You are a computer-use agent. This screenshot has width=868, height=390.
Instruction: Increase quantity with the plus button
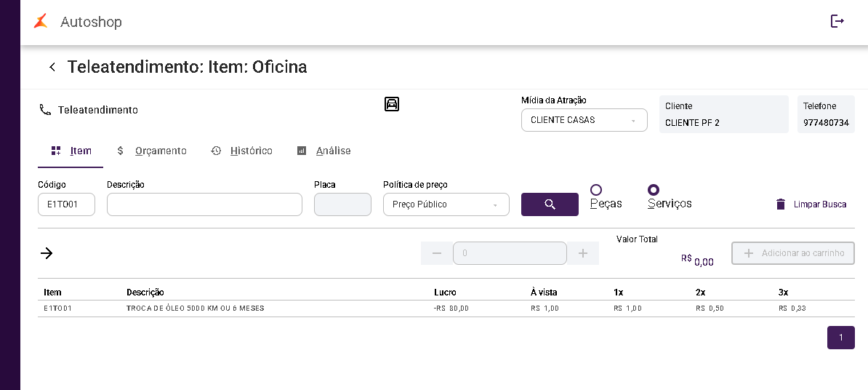click(x=583, y=253)
